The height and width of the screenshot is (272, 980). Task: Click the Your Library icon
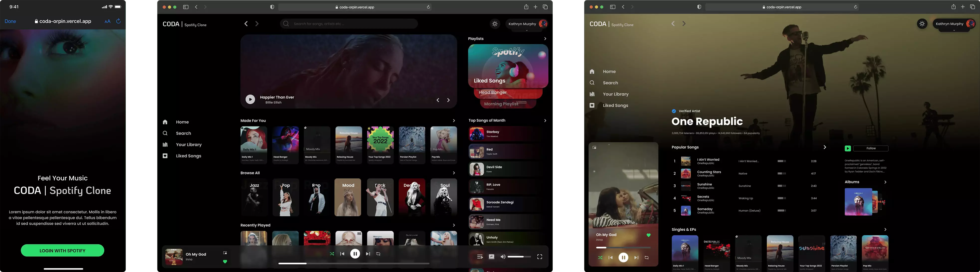166,145
